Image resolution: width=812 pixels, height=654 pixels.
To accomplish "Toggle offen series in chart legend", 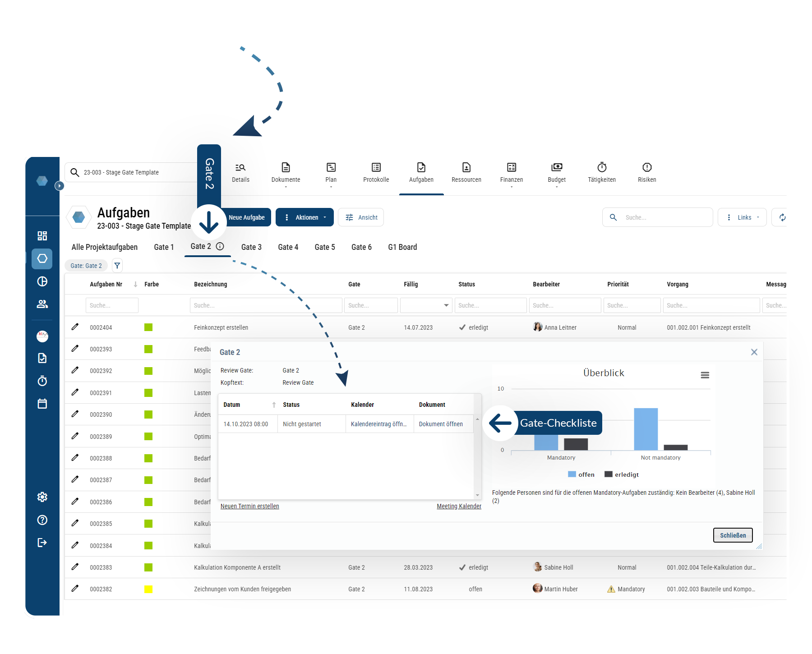I will pos(581,474).
